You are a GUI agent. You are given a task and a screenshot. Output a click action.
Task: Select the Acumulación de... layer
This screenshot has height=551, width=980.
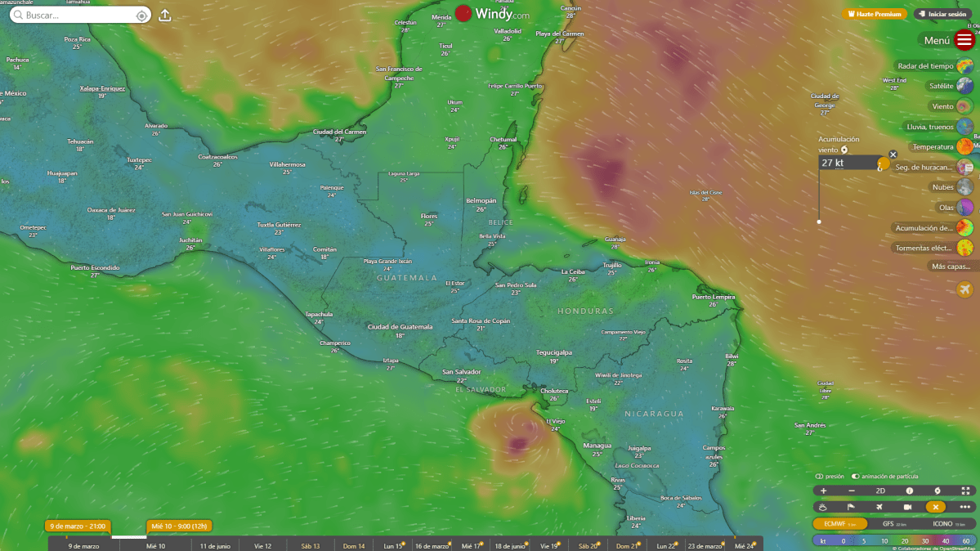933,227
